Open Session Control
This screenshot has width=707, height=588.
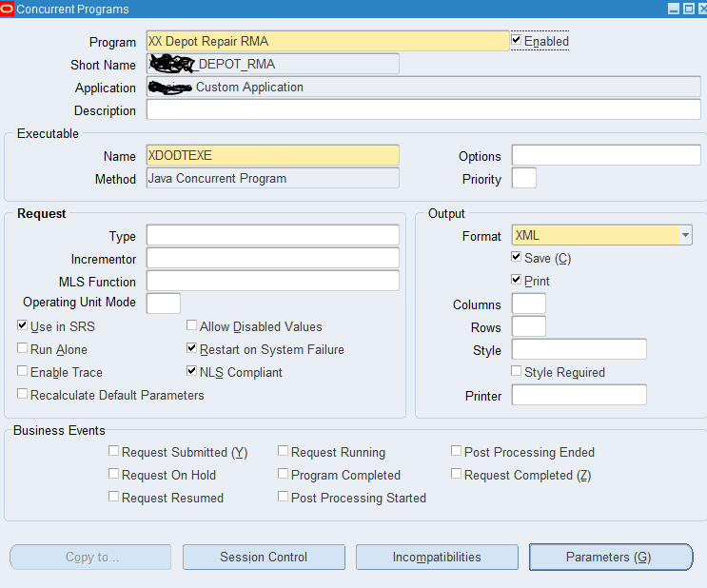264,557
